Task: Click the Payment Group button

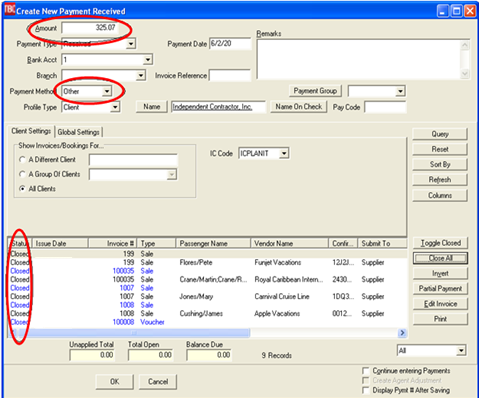Action: [x=315, y=91]
